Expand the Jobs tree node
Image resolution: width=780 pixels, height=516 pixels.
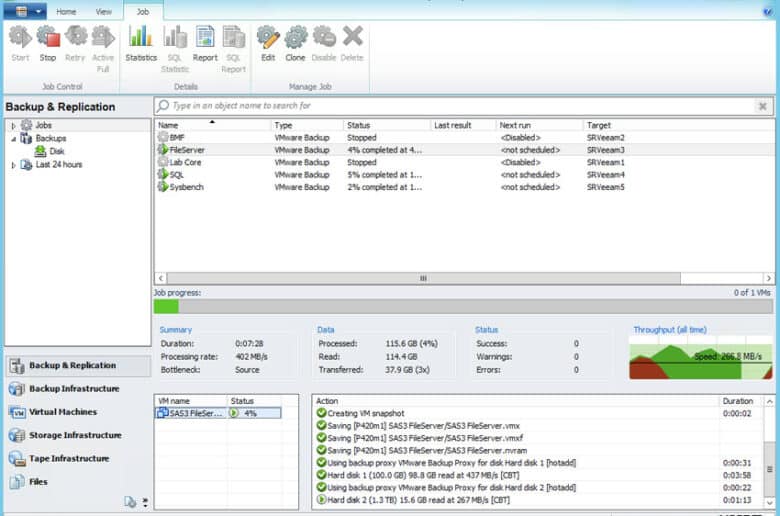(x=13, y=126)
